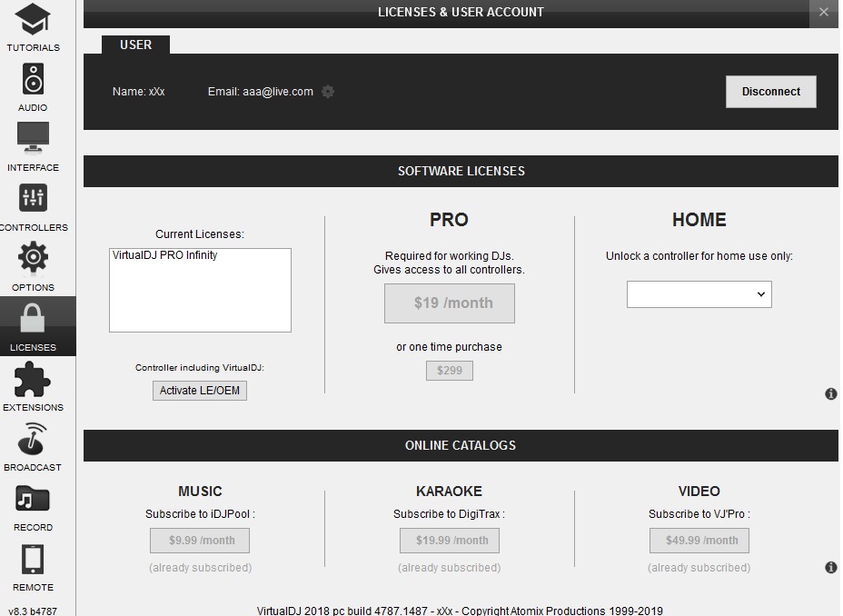
Task: Click the SOFTWARE LICENSES header bar
Action: (x=461, y=171)
